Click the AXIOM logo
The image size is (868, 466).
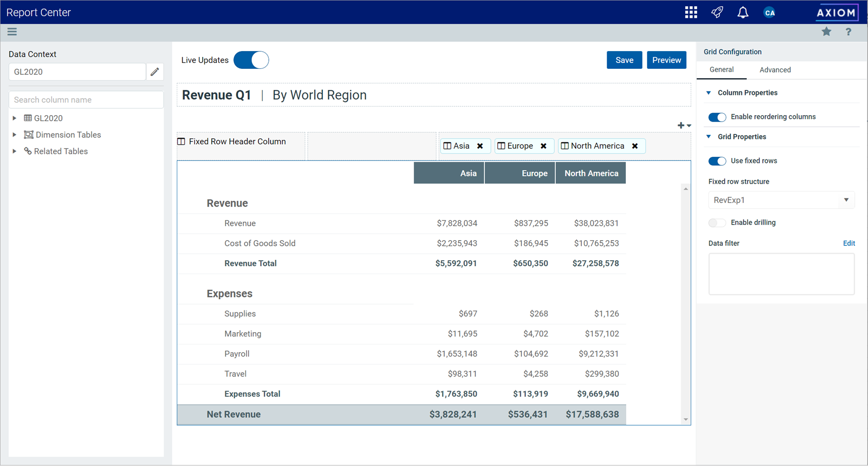click(x=836, y=12)
